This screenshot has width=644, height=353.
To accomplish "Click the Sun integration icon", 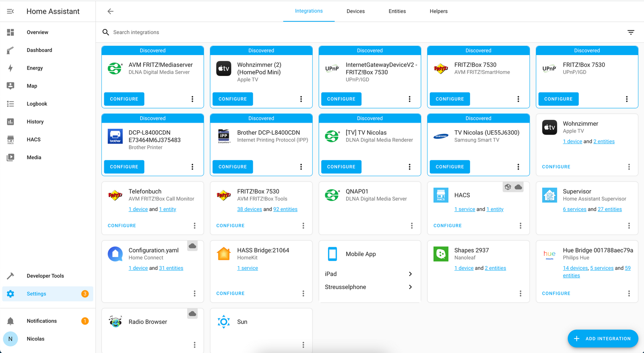I will click(x=224, y=322).
